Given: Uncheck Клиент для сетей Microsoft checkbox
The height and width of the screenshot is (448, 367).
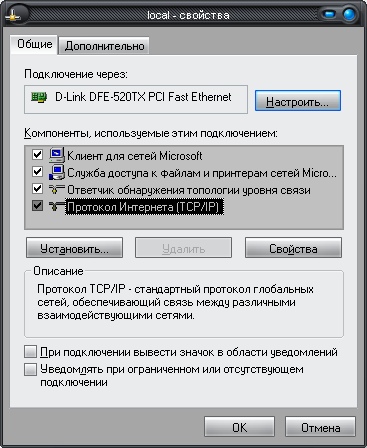Looking at the screenshot, I should [37, 154].
